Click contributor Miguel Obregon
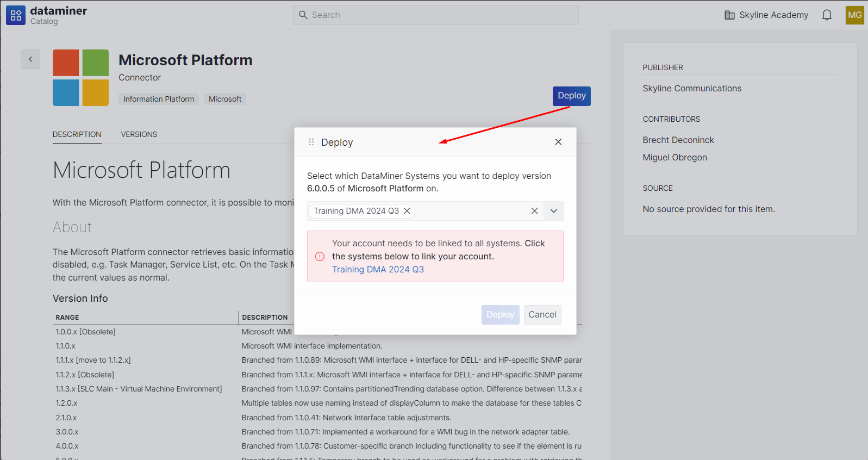Viewport: 868px width, 460px height. click(x=675, y=158)
